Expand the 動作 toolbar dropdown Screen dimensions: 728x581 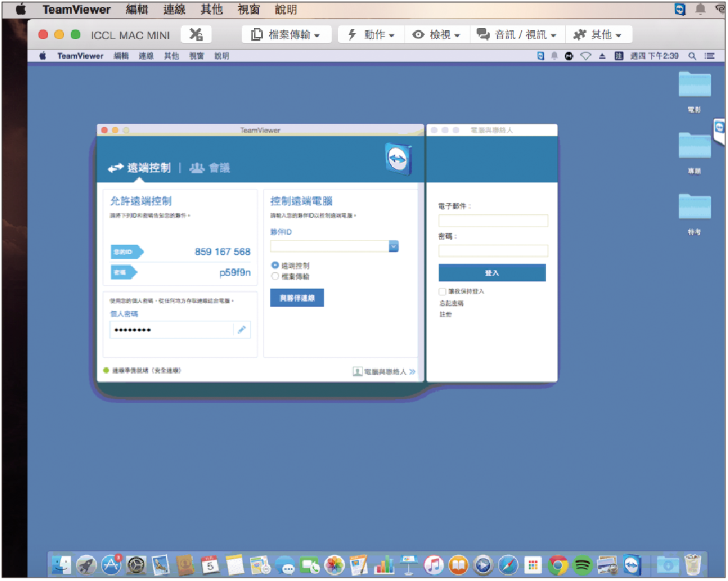click(x=372, y=35)
